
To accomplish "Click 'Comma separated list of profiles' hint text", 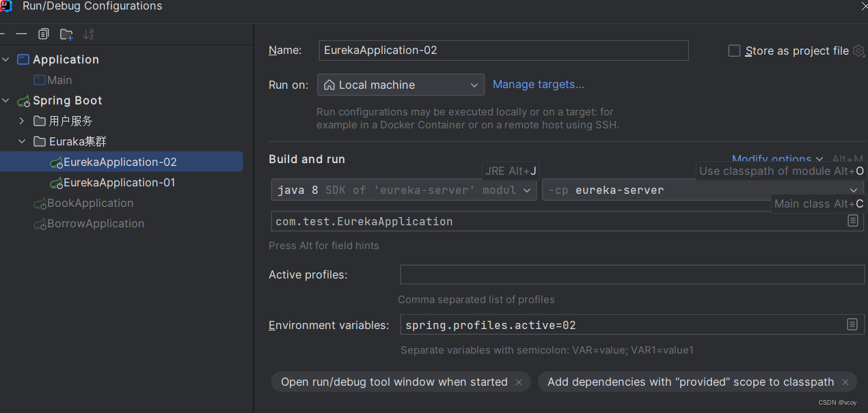I will (x=476, y=300).
